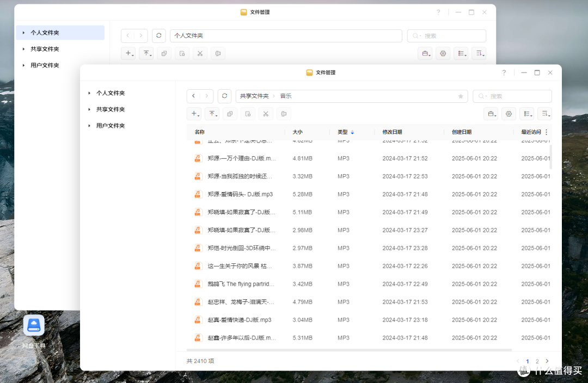Open the upload menu in front window

[x=212, y=114]
